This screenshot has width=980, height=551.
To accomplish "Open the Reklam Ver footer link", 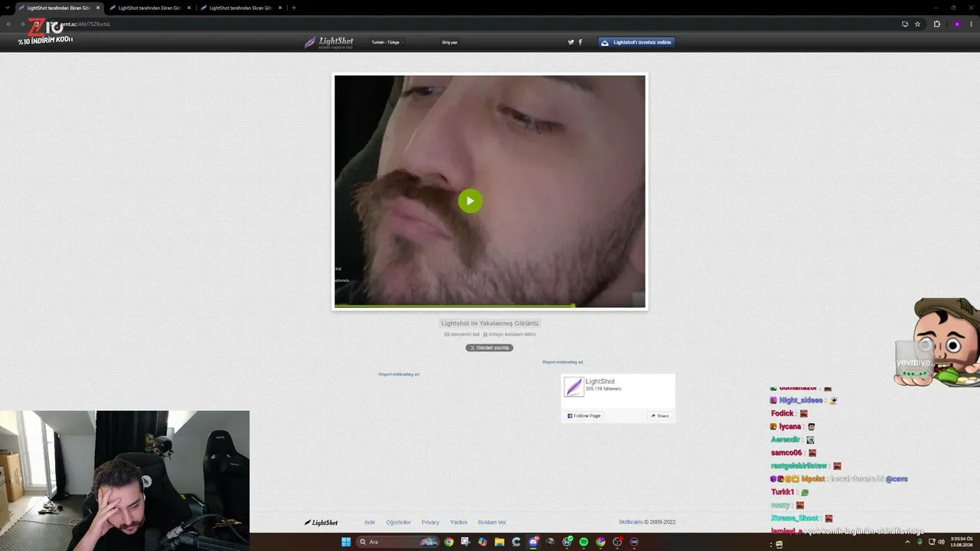I will [492, 523].
